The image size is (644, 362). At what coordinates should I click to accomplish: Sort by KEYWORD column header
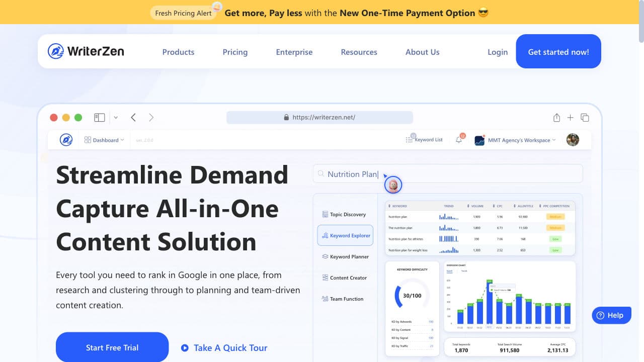[x=397, y=206]
